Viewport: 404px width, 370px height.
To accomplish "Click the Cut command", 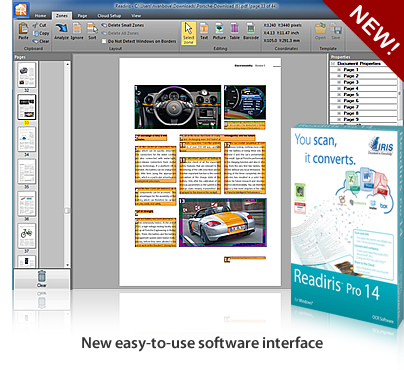I will [x=40, y=25].
